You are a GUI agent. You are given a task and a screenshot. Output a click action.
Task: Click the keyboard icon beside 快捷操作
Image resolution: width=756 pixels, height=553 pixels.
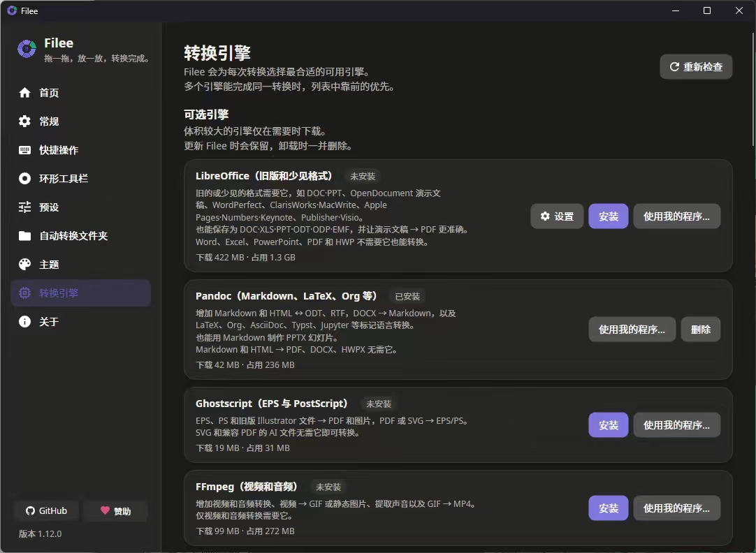[x=24, y=150]
